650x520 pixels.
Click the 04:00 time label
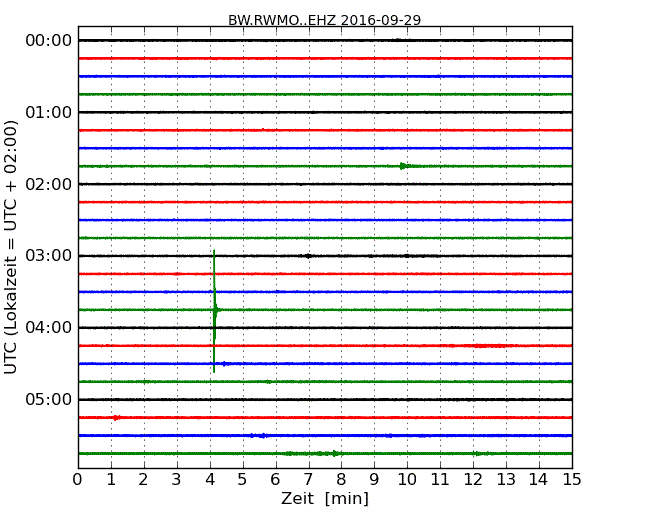point(49,328)
